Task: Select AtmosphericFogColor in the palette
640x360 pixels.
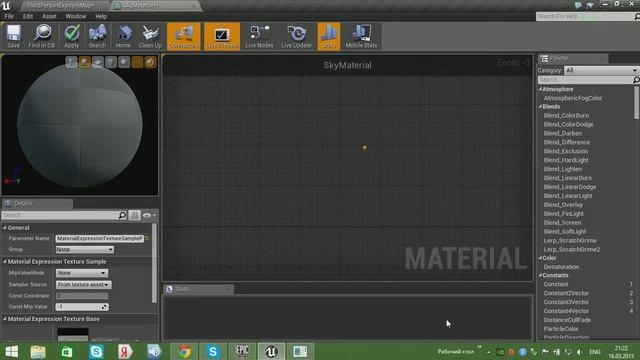Action: (573, 98)
